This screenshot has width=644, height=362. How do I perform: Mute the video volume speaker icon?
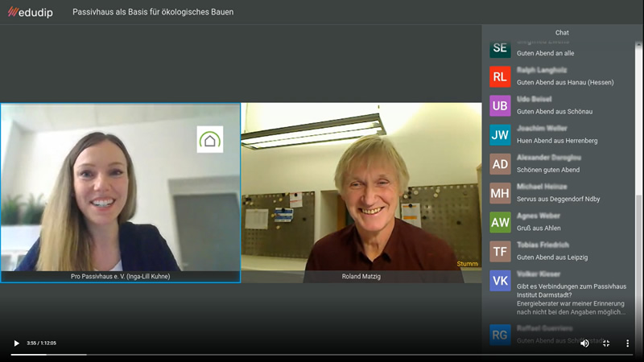tap(584, 343)
